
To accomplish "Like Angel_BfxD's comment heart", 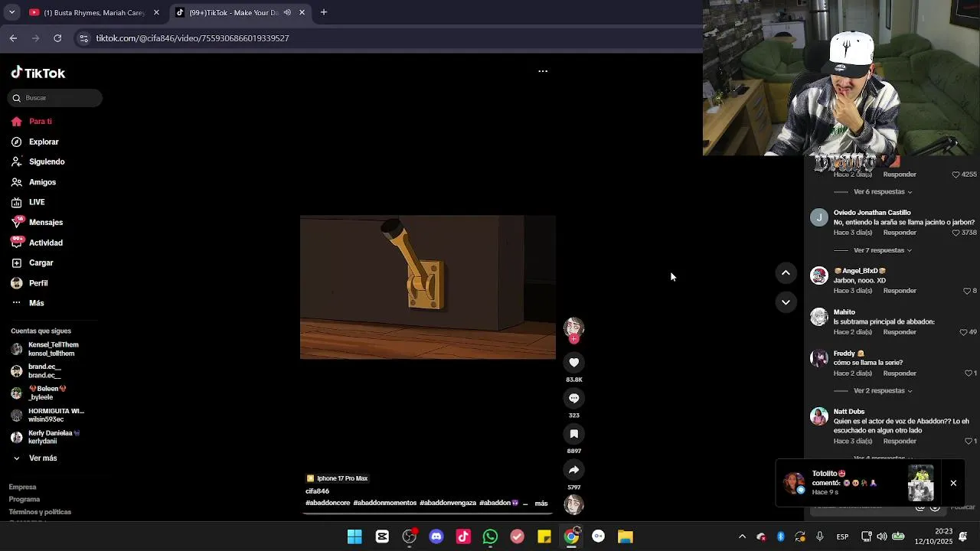I will click(x=967, y=291).
